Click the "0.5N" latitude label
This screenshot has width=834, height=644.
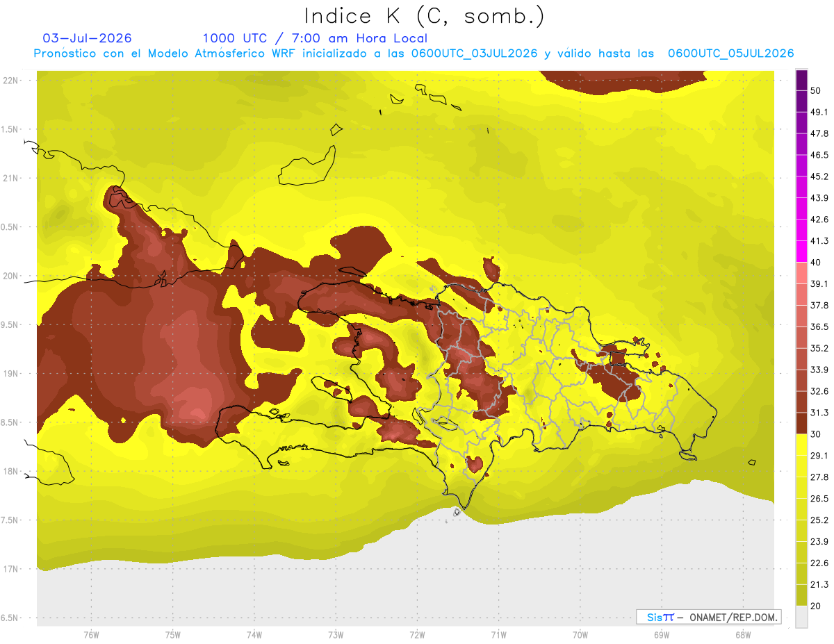click(x=10, y=227)
